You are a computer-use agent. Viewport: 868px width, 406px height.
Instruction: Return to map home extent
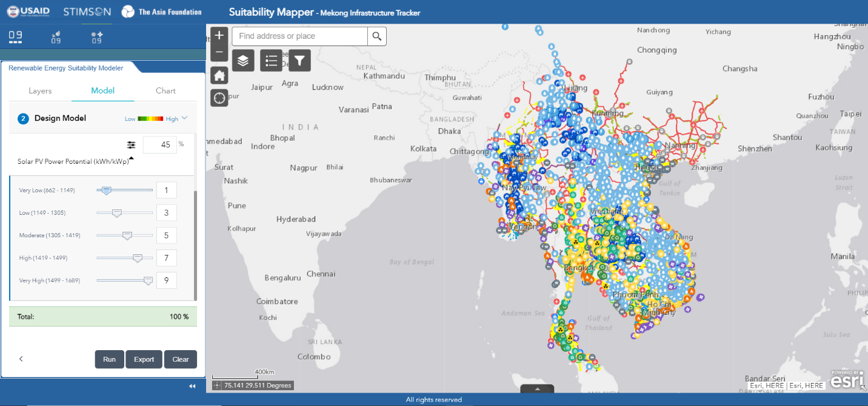[x=219, y=76]
